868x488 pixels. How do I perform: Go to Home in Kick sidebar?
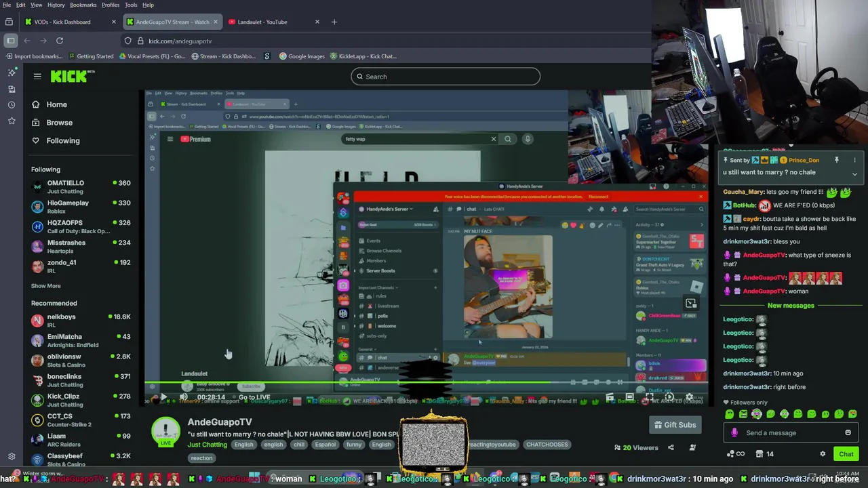tap(56, 104)
